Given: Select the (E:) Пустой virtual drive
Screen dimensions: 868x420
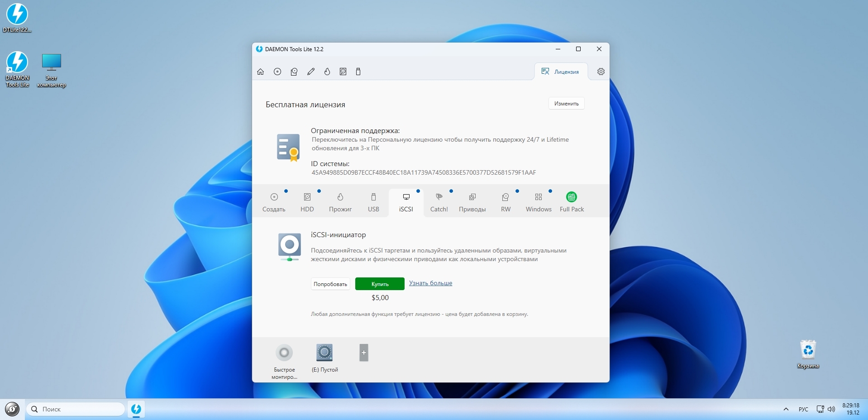Looking at the screenshot, I should [324, 358].
